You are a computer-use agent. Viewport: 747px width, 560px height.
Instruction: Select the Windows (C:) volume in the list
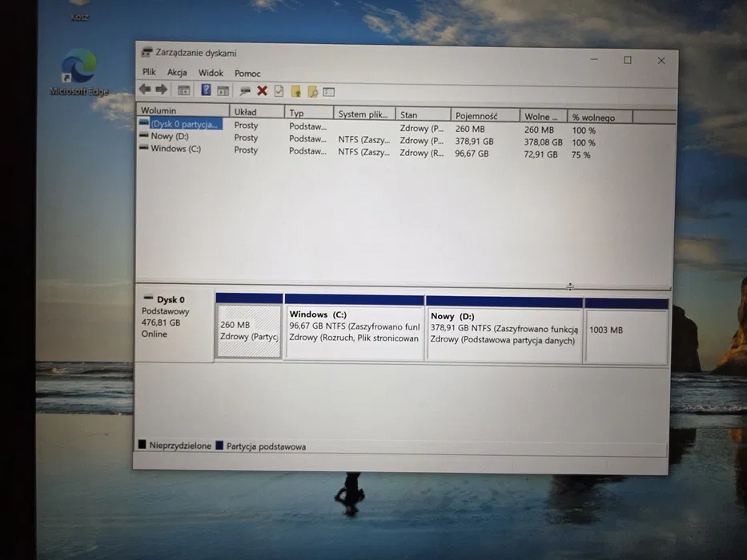(x=170, y=149)
